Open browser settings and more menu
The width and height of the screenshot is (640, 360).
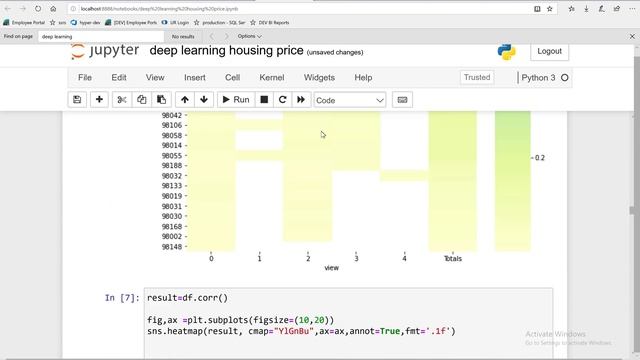[x=632, y=9]
